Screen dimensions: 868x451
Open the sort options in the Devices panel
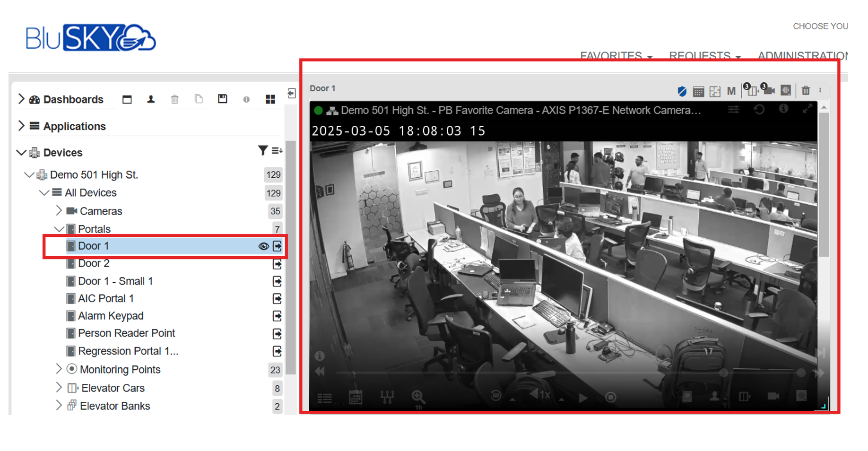(x=277, y=150)
